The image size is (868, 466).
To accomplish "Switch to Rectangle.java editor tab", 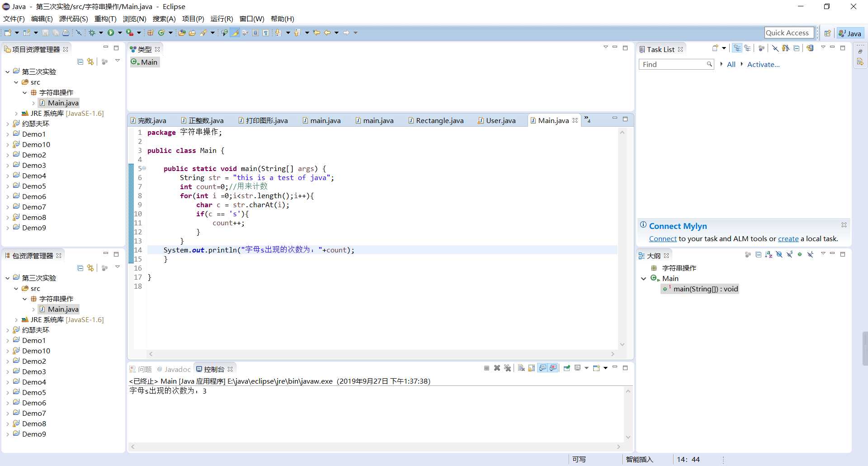I will point(435,120).
